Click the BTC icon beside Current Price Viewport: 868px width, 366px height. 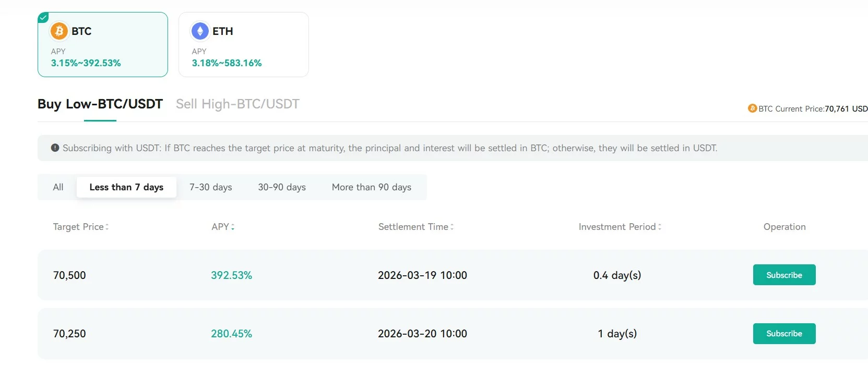point(752,108)
